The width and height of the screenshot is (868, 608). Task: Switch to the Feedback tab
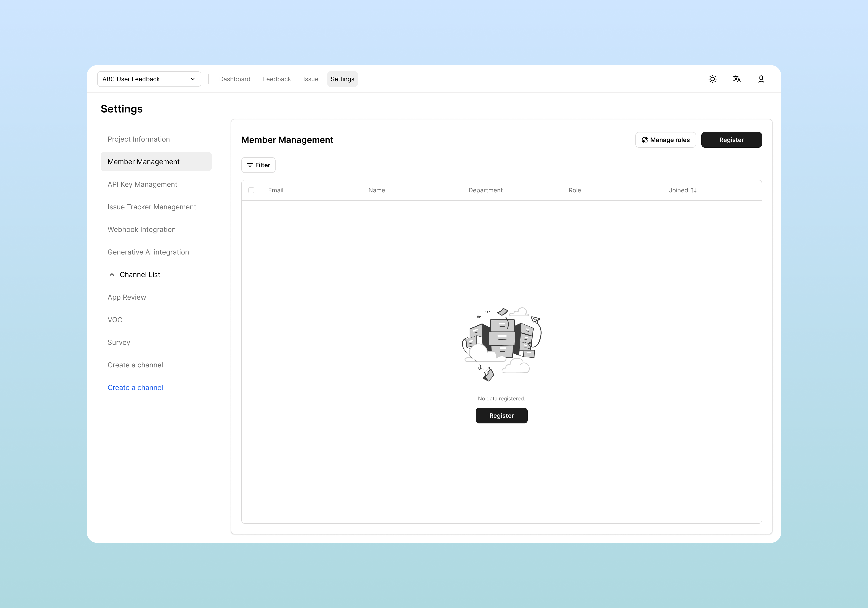[x=277, y=79]
